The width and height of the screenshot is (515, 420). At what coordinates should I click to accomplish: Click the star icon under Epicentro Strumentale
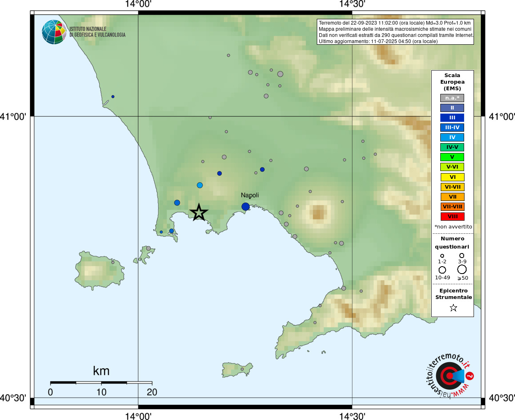click(453, 308)
